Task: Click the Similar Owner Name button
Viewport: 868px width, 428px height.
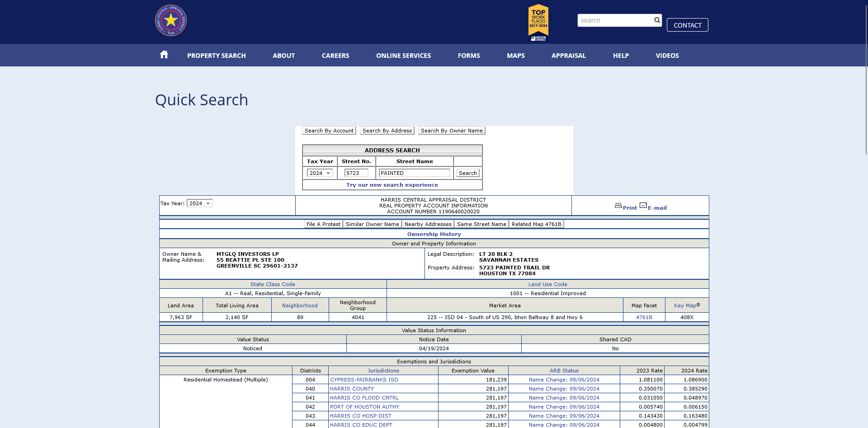Action: click(372, 224)
